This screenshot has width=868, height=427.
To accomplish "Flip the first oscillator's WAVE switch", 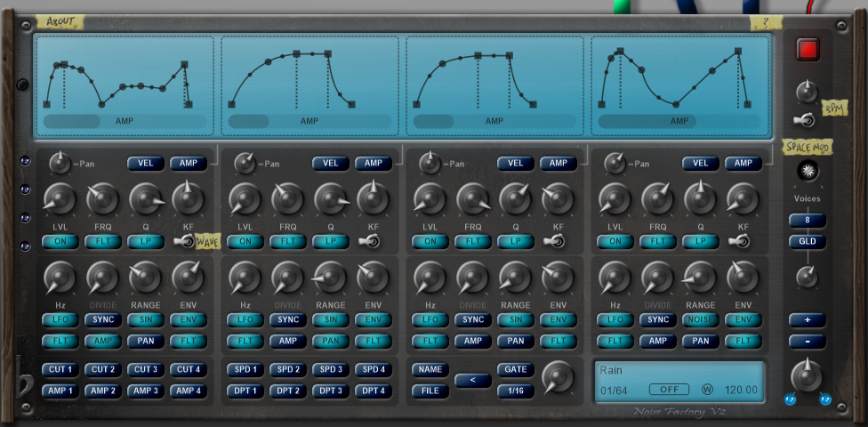I will (188, 242).
